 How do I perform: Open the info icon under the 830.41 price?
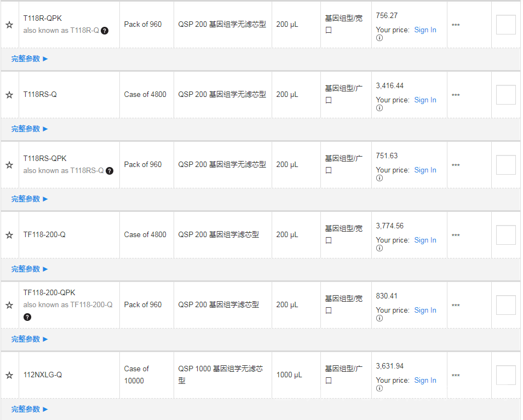point(379,319)
